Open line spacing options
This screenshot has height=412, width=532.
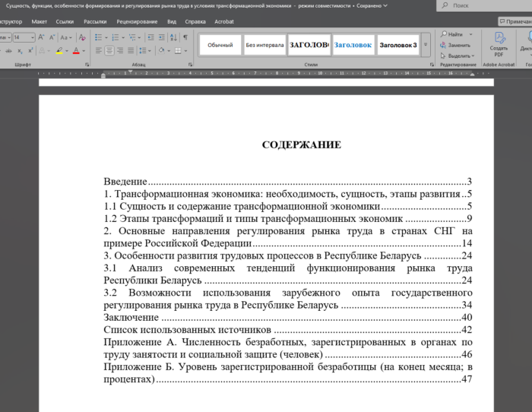pos(144,51)
